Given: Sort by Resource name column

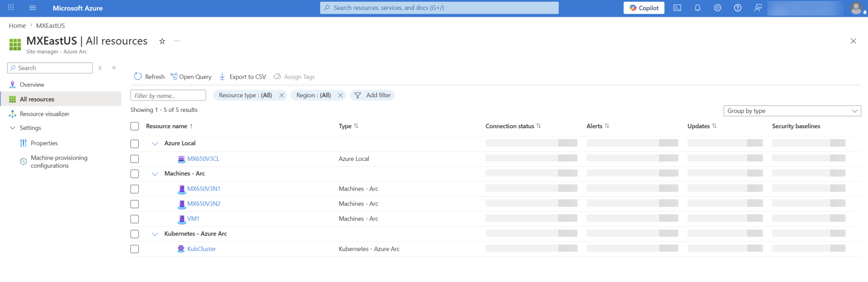Looking at the screenshot, I should 169,126.
